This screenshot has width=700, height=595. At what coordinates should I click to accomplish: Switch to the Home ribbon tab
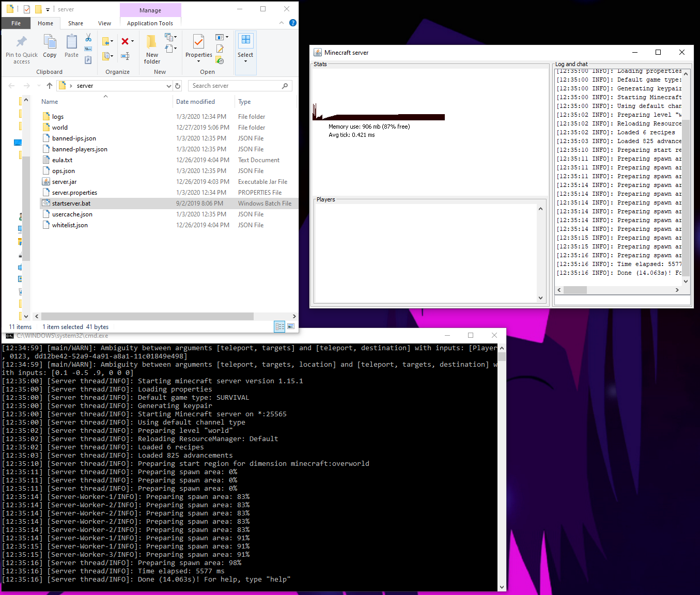point(45,23)
